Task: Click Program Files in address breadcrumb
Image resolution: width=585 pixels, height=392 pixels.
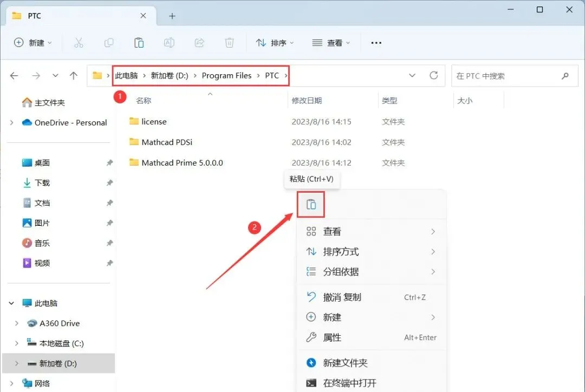Action: 226,76
